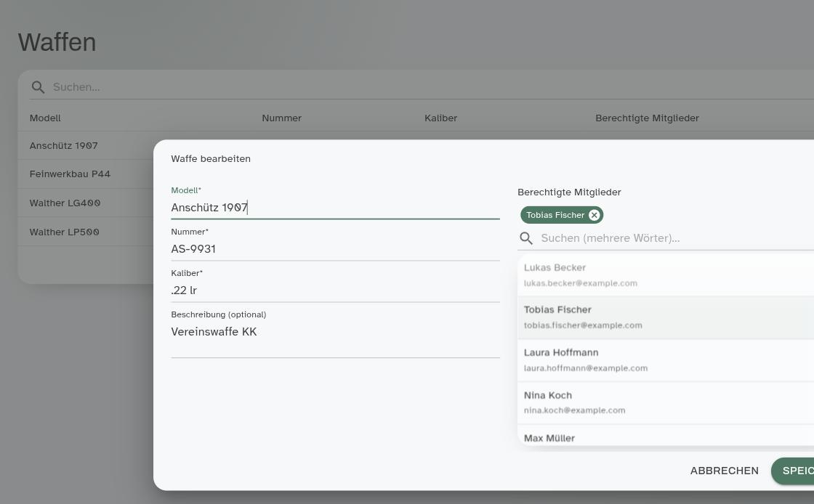Click the email tobias.fischer@example.com
Viewport: 814px width, 504px height.
point(583,325)
